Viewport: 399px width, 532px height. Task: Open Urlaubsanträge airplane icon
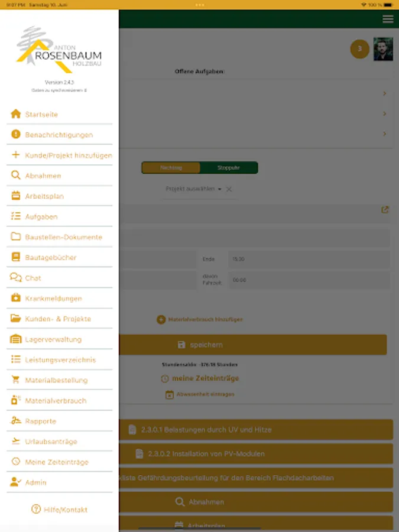15,441
